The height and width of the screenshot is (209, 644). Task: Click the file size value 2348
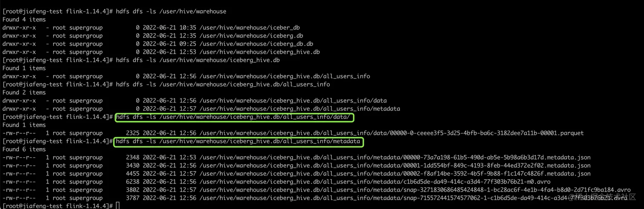[x=132, y=157]
